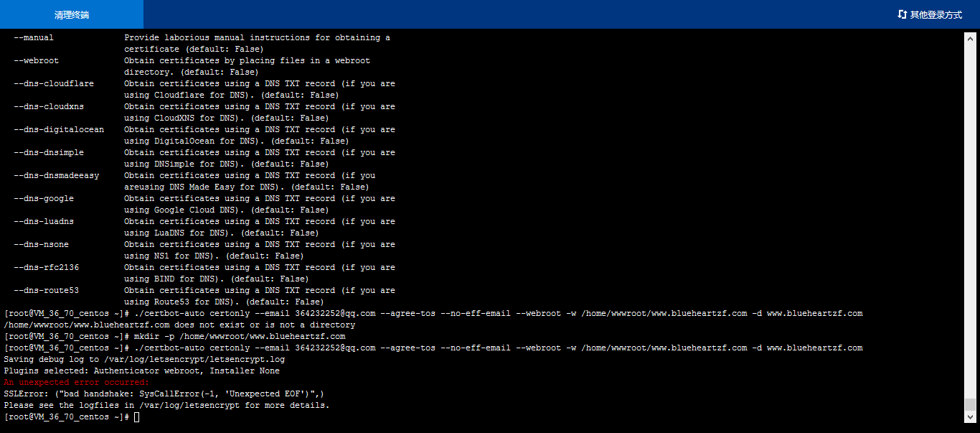The image size is (980, 433).
Task: Open 其他登录方式 other login methods
Action: 936,14
